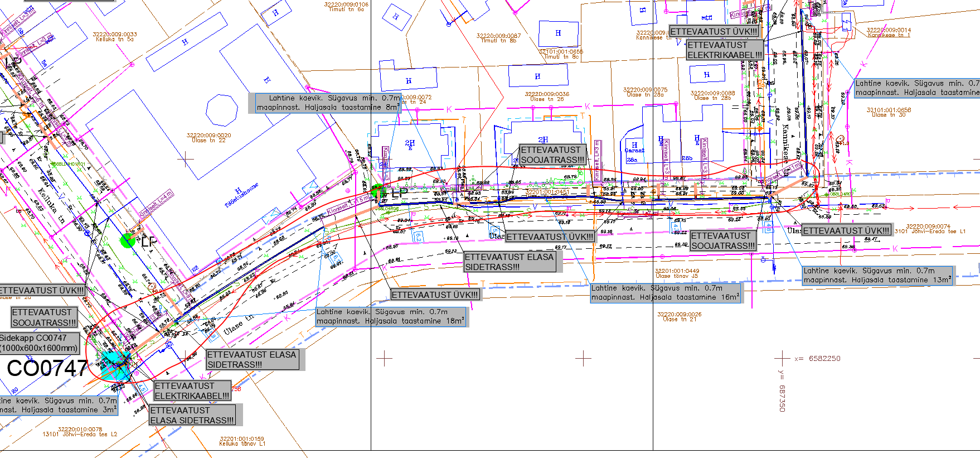The image size is (980, 458).
Task: Select the trench note ending 'taastamine 3m²'
Action: point(59,405)
